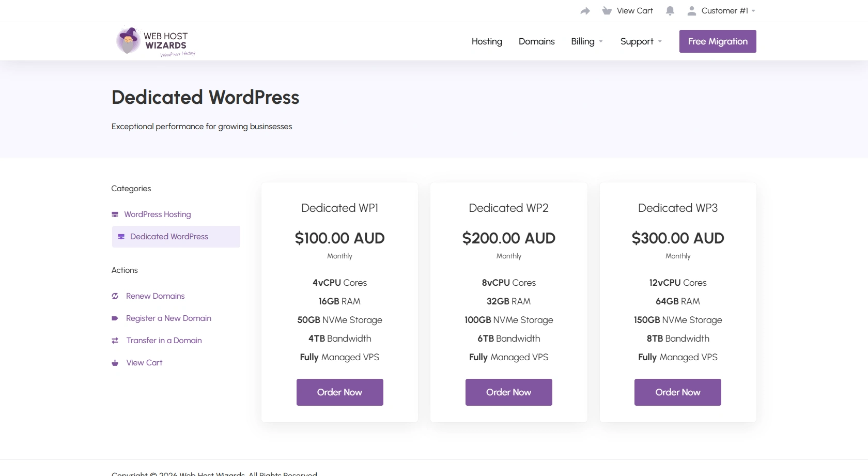Click the '16GB RAM' feature text
The width and height of the screenshot is (868, 476).
coord(340,301)
